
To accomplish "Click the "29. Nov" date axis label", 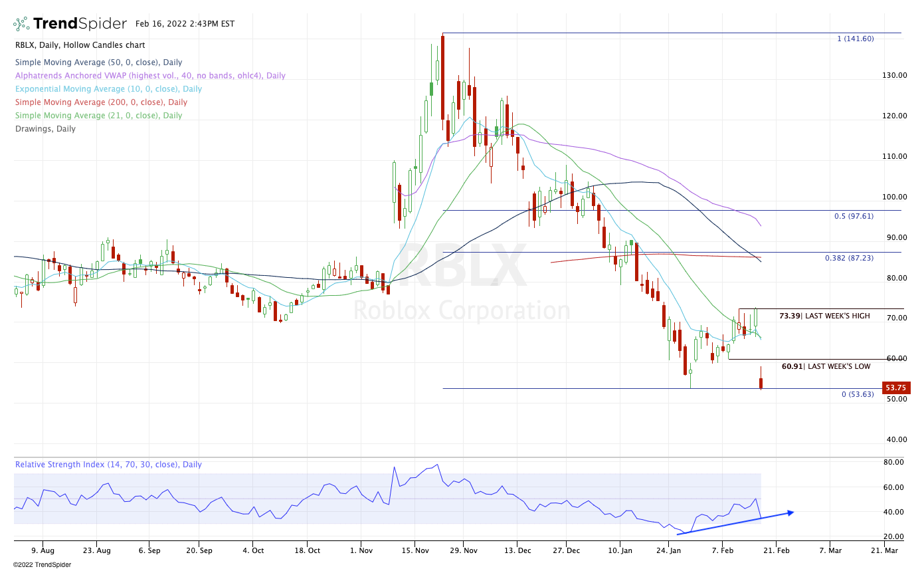I will click(464, 550).
